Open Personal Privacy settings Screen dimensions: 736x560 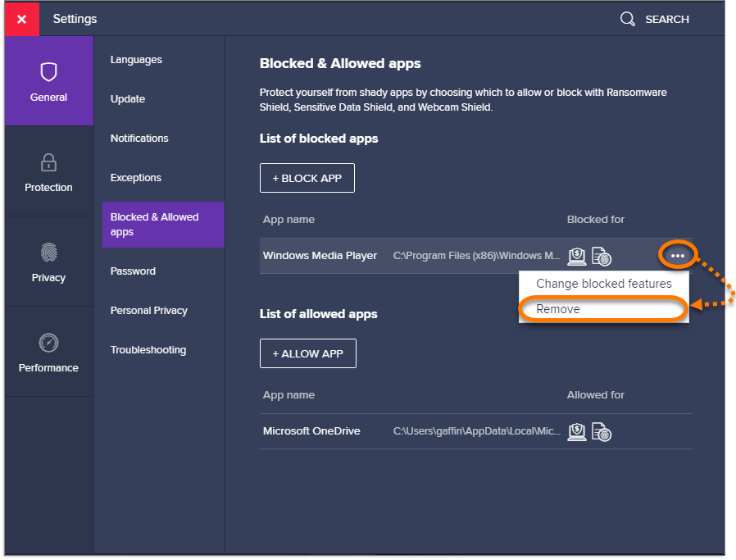pos(149,311)
